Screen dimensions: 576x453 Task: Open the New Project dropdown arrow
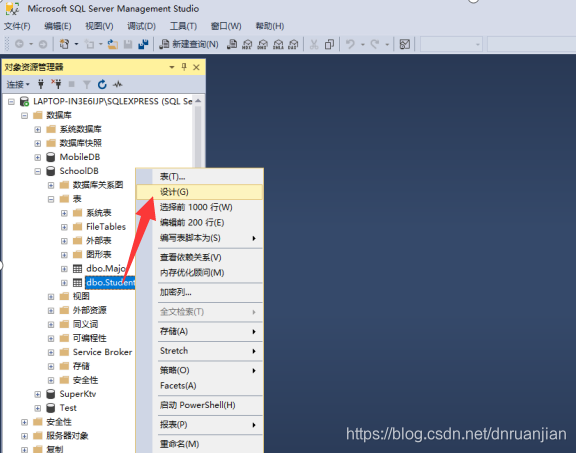tap(76, 44)
